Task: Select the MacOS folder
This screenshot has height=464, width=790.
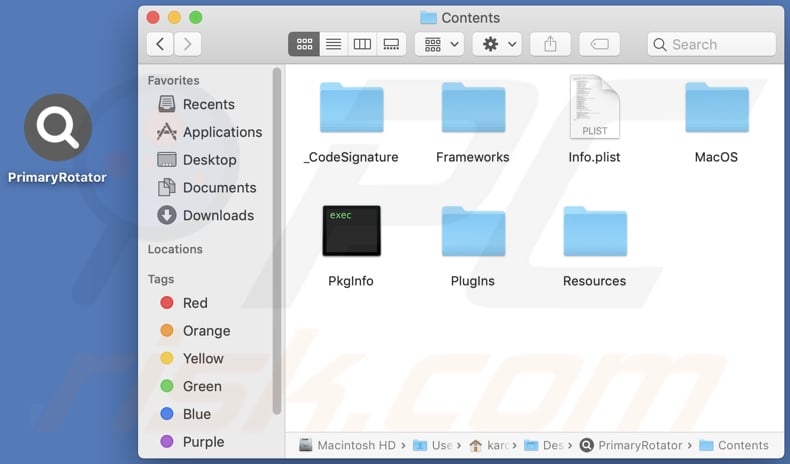Action: 716,108
